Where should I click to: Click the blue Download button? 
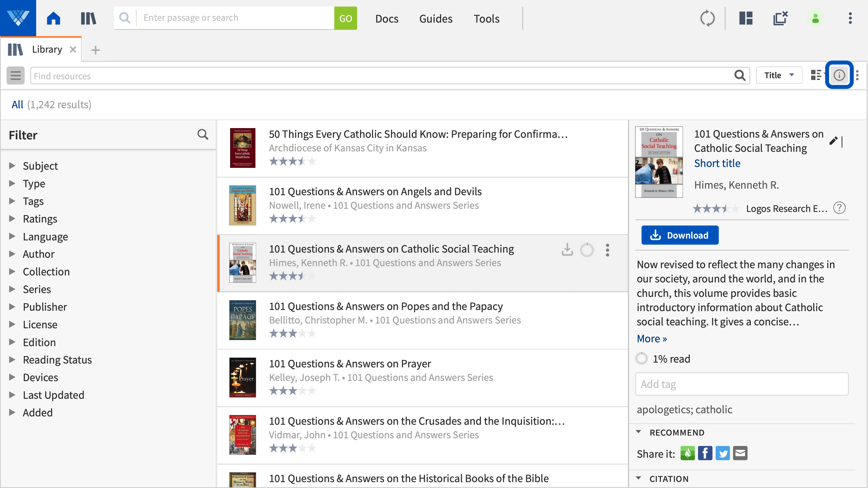pyautogui.click(x=680, y=235)
